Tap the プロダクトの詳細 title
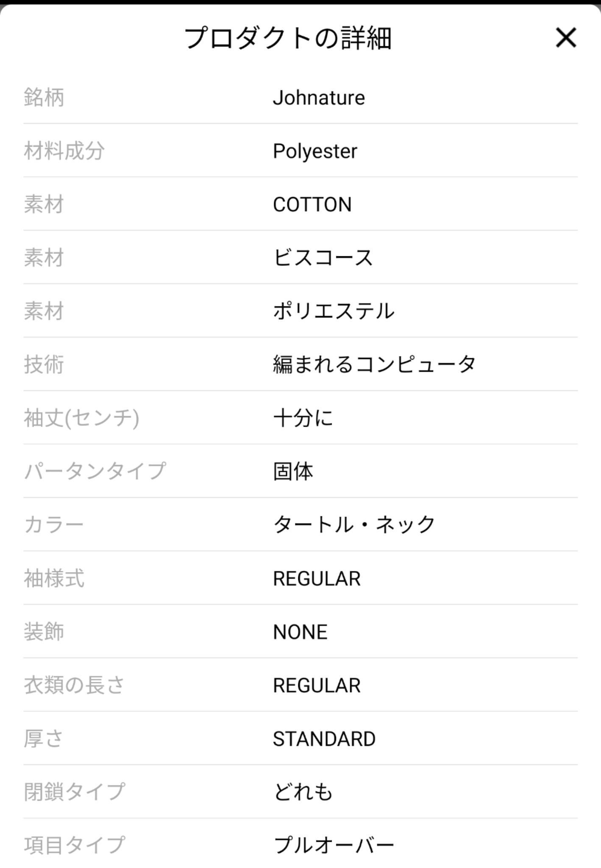The image size is (601, 868). point(288,38)
